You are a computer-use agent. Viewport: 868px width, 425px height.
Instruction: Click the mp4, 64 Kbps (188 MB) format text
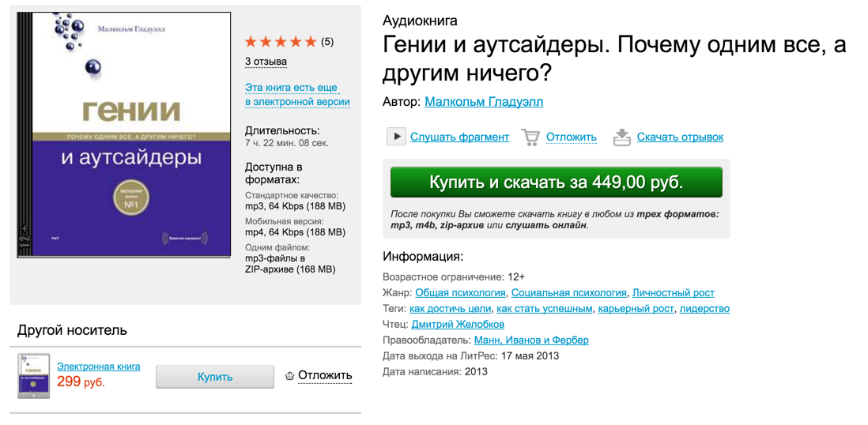[295, 232]
